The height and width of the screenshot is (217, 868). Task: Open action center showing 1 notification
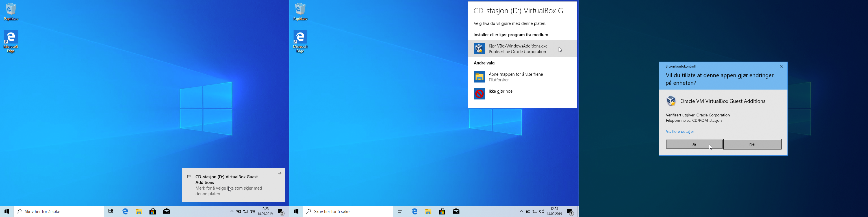[570, 212]
